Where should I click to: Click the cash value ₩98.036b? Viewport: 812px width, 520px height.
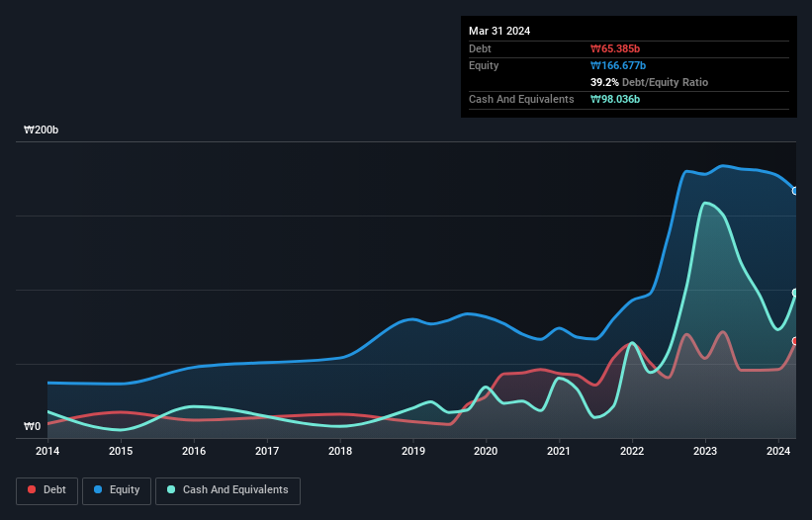(x=615, y=99)
